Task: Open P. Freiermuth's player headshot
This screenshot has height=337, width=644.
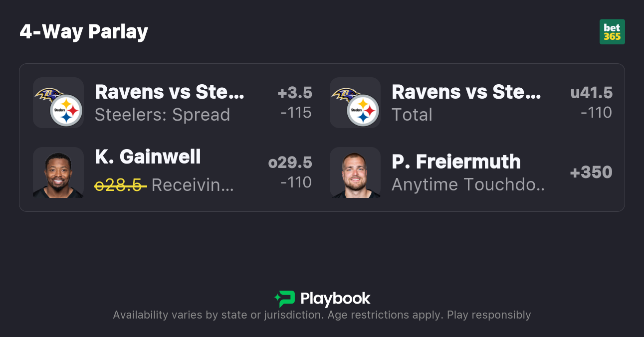Action: point(355,172)
